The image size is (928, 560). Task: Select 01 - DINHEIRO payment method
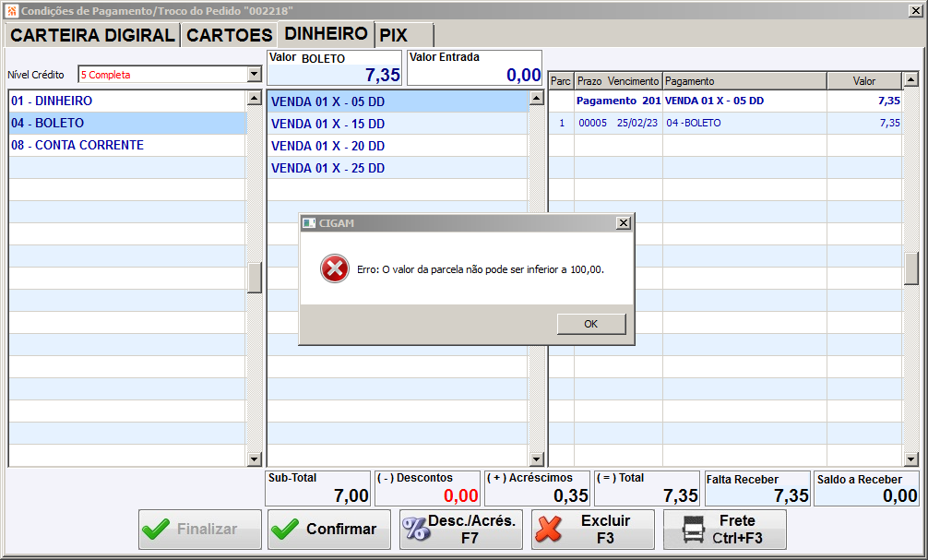tap(127, 101)
